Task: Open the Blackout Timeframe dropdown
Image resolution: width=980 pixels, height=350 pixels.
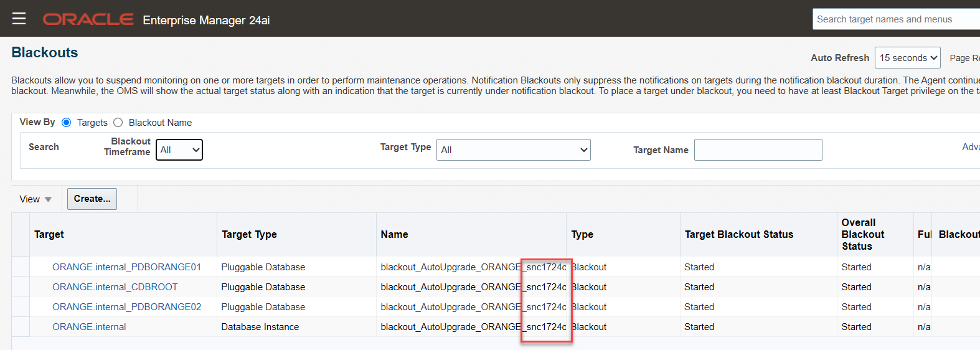Action: click(x=179, y=149)
